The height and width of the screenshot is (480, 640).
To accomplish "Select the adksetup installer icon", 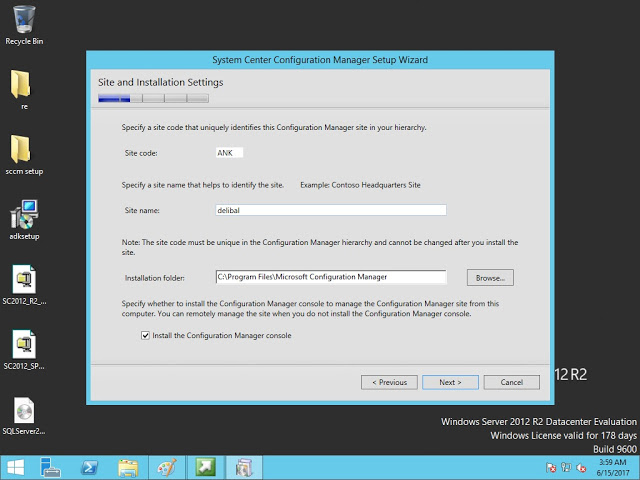I will tap(24, 216).
